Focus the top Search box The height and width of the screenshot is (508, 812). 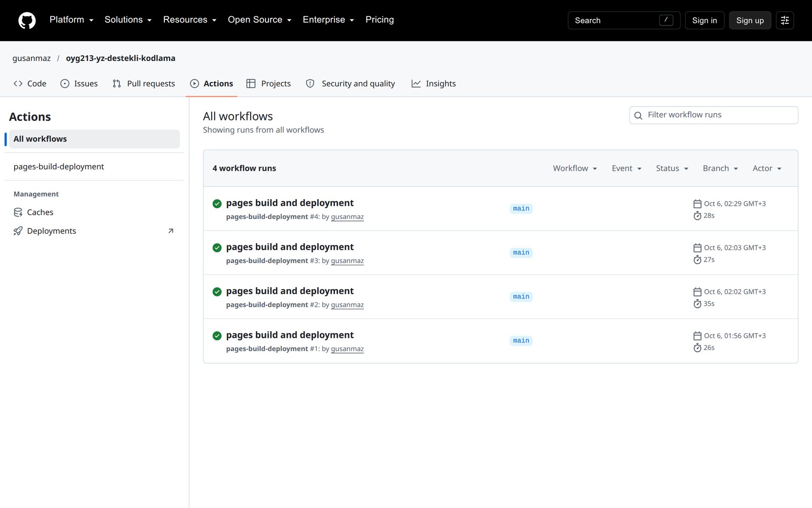[x=624, y=20]
